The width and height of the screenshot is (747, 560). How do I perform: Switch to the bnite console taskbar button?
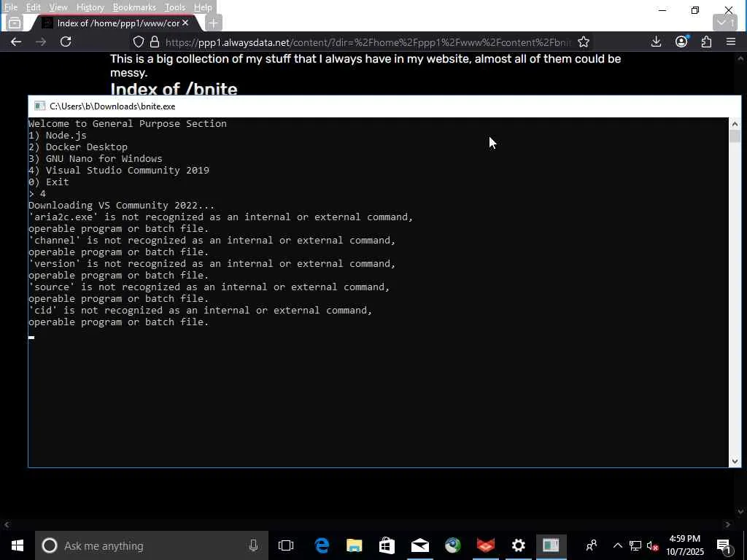pos(551,545)
